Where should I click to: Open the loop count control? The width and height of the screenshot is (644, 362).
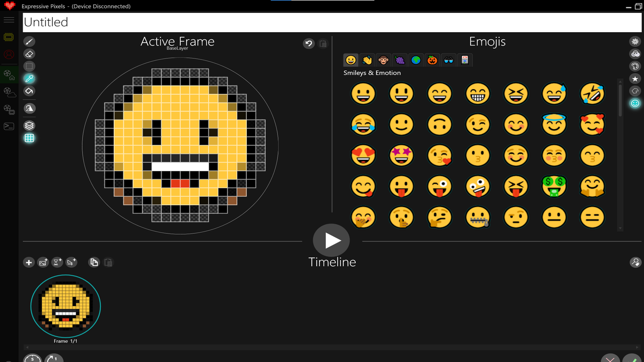pyautogui.click(x=54, y=358)
